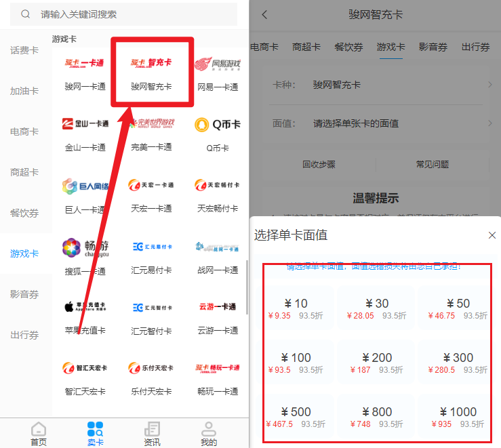Open the 网易一卡通 card icon
Viewport: 501px width, 448px height.
(x=218, y=64)
